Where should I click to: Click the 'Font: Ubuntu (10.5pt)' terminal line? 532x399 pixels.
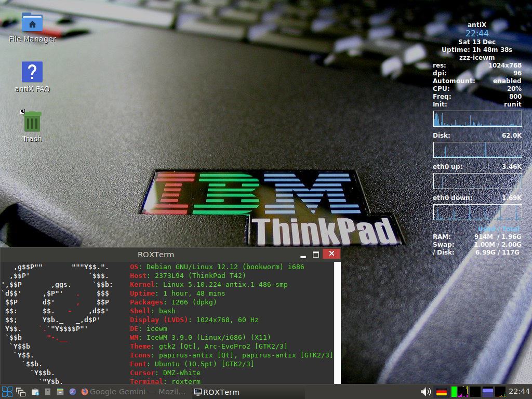pos(192,364)
